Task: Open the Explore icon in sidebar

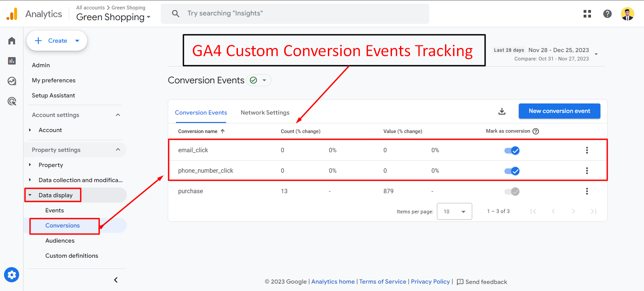Action: coord(12,81)
